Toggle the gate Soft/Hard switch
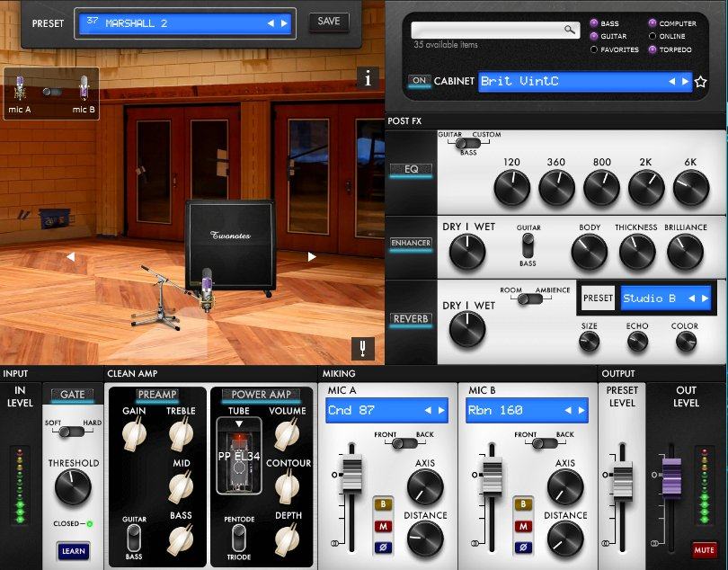This screenshot has width=728, height=570. (x=73, y=431)
